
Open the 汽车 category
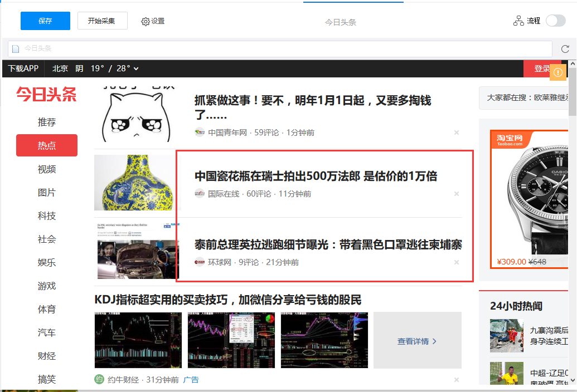47,332
